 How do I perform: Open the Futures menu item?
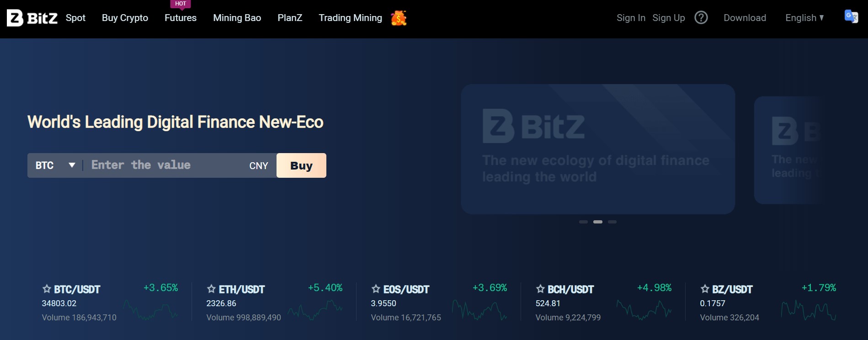pyautogui.click(x=180, y=18)
